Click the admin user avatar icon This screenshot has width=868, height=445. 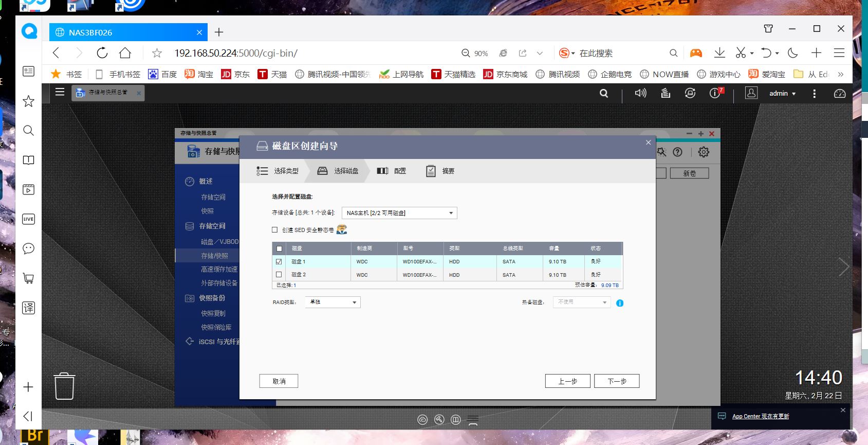click(x=751, y=93)
